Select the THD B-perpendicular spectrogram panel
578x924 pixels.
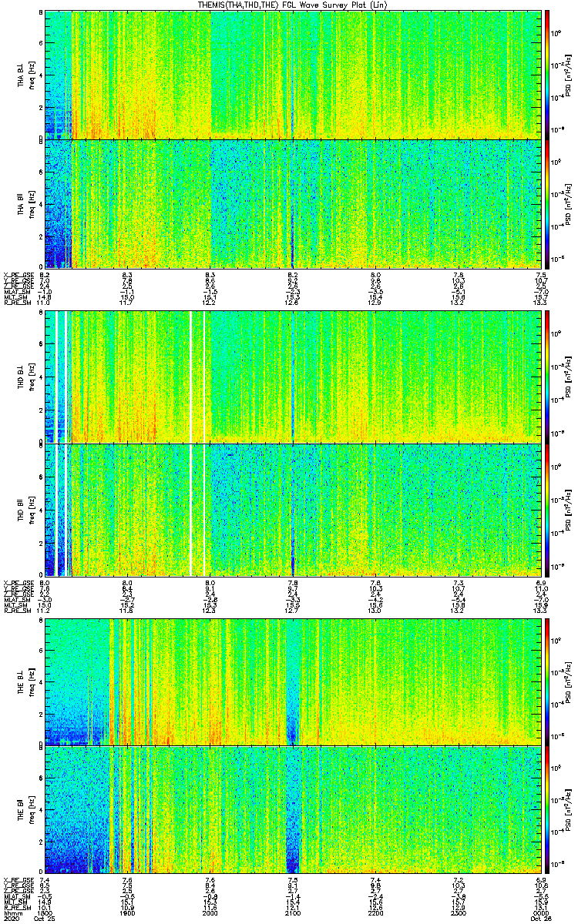(293, 377)
